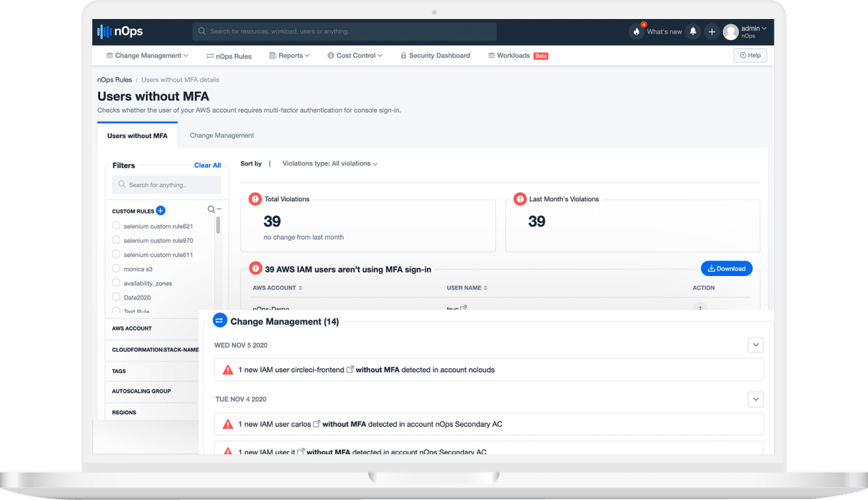Click the custom rules list scrollbar
Screen dimensions: 868x500
pyautogui.click(x=218, y=225)
